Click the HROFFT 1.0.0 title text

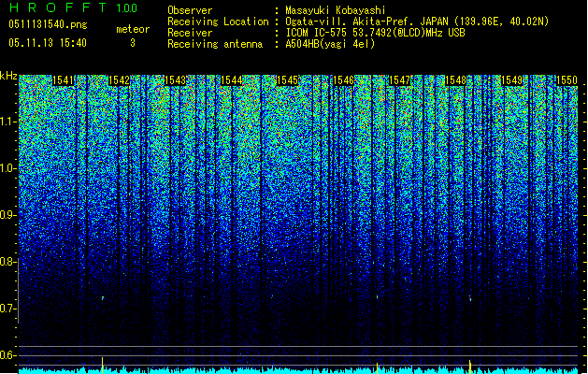[x=73, y=7]
